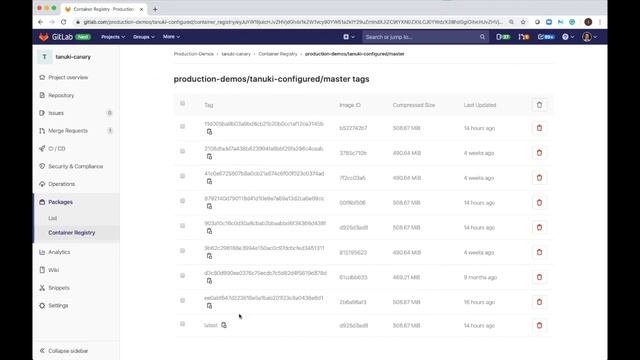Go back in browser history
The image size is (640, 360).
pyautogui.click(x=40, y=22)
